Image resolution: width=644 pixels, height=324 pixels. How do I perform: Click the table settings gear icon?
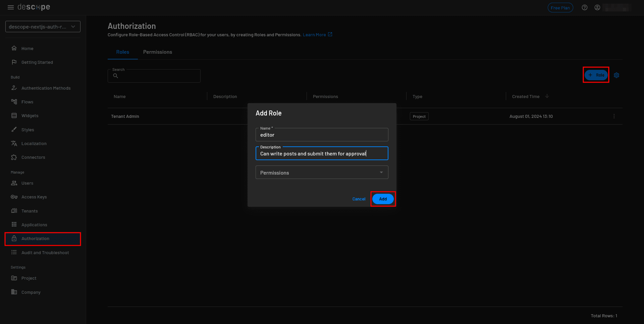pos(616,75)
